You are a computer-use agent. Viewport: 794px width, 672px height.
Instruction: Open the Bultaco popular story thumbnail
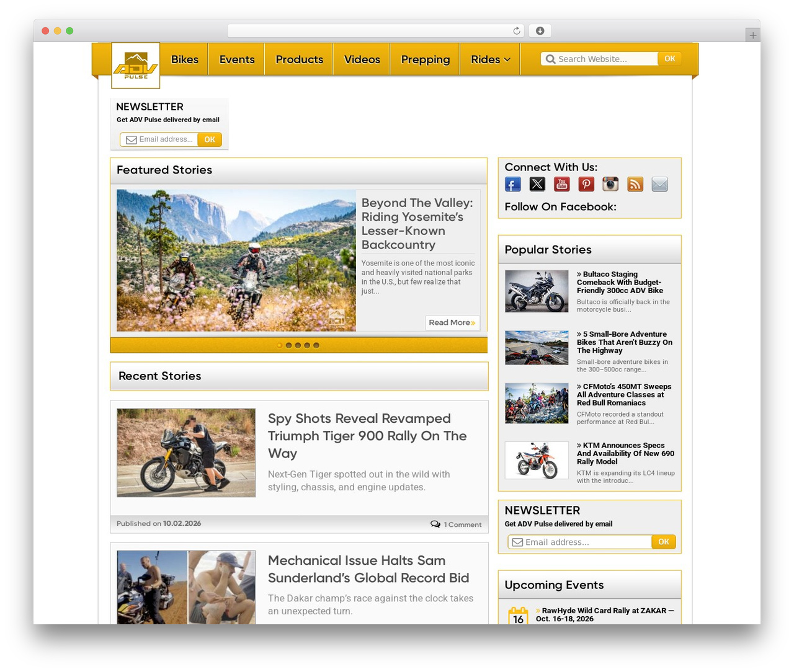tap(537, 291)
